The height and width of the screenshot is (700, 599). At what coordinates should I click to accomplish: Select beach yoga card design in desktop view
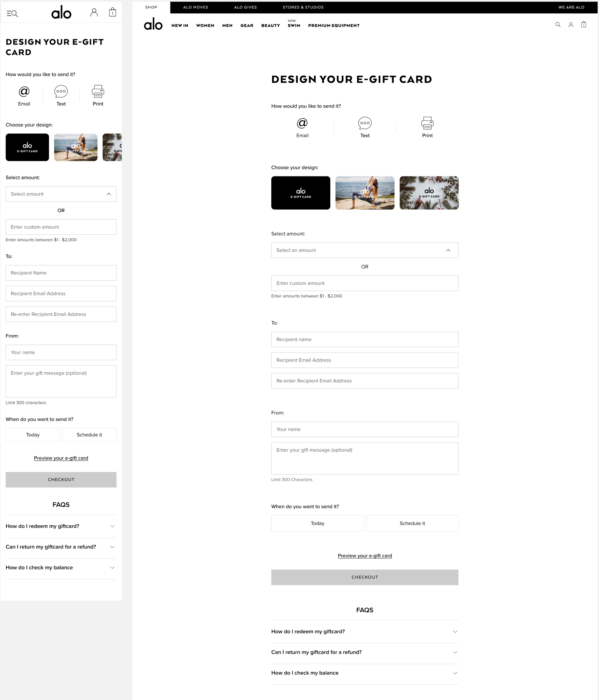pos(365,193)
